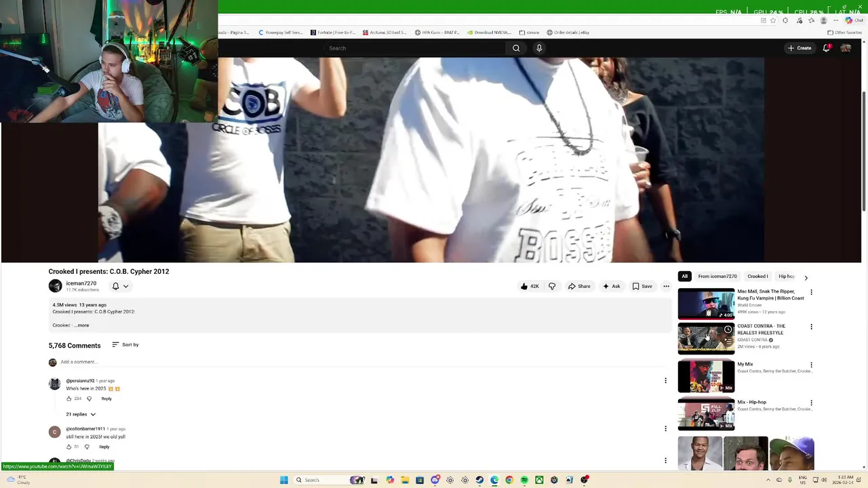Click the YouTube search magnifier button
The image size is (868, 488).
516,48
